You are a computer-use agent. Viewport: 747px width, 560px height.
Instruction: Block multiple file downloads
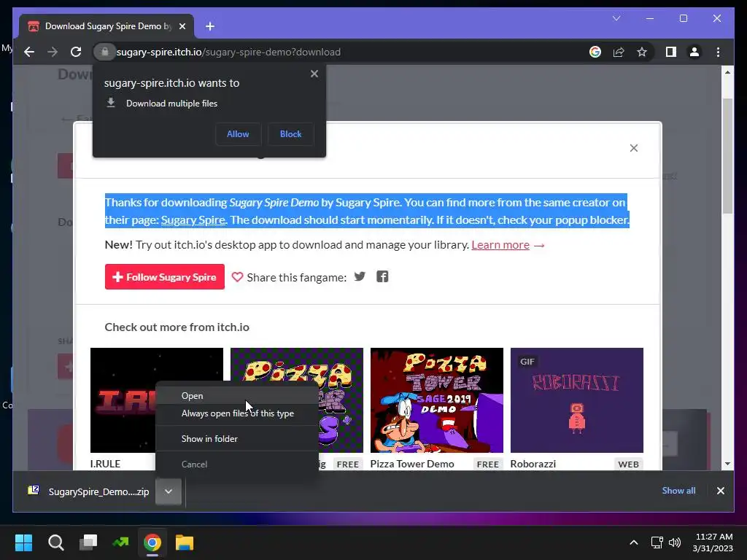point(290,134)
